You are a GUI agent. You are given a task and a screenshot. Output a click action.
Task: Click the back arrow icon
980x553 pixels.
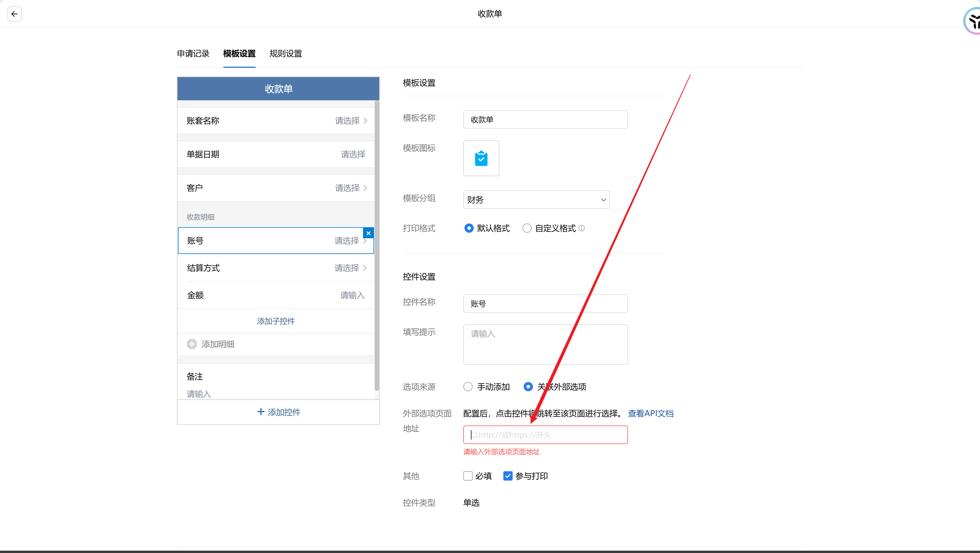14,14
